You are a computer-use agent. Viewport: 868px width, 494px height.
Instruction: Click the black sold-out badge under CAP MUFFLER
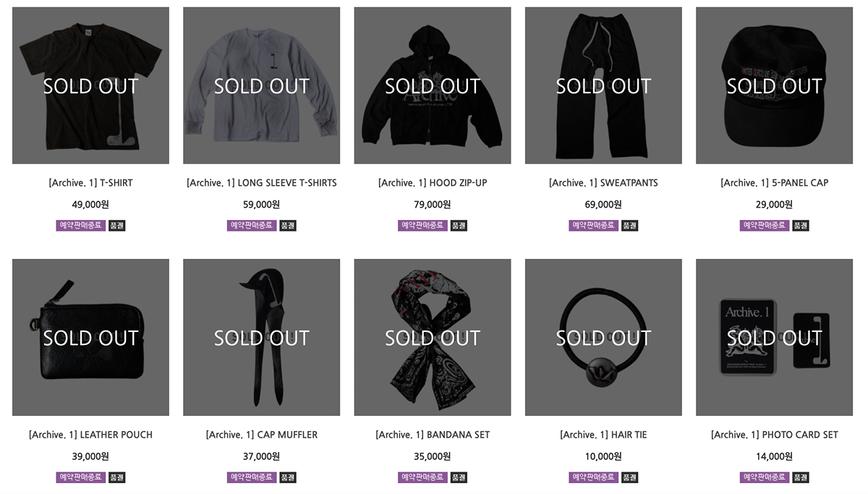288,477
